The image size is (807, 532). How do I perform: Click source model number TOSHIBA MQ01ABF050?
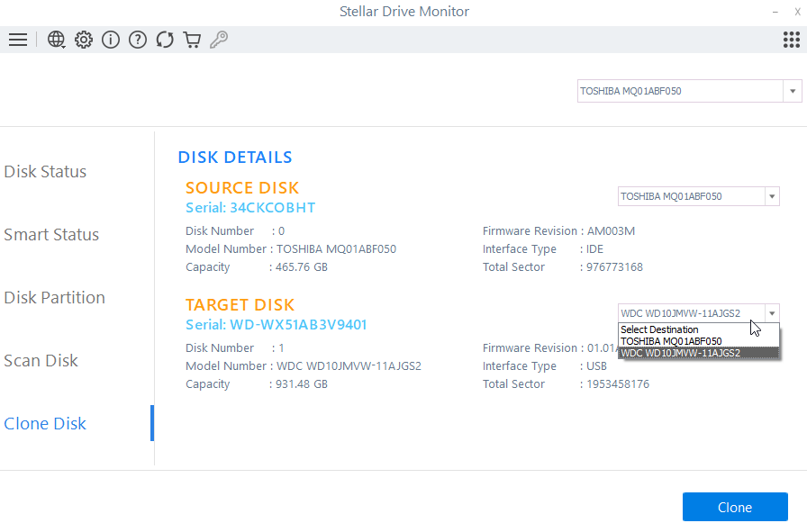click(337, 249)
